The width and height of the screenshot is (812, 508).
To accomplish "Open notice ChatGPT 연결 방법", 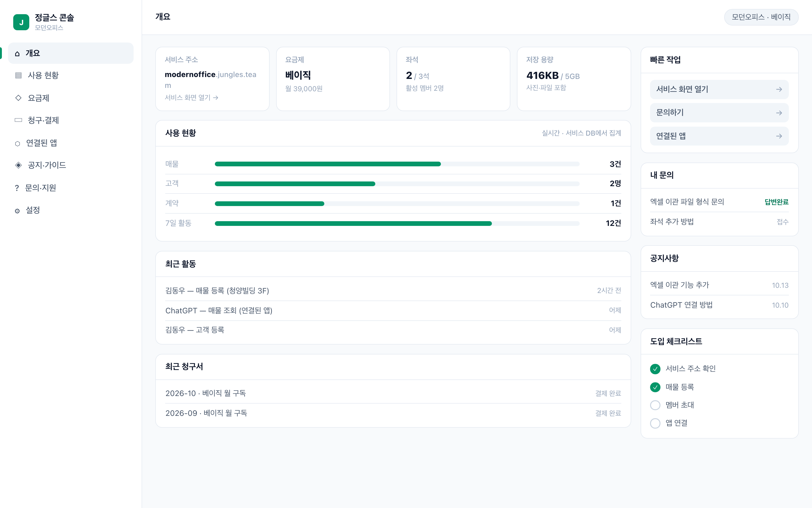I will [x=719, y=305].
